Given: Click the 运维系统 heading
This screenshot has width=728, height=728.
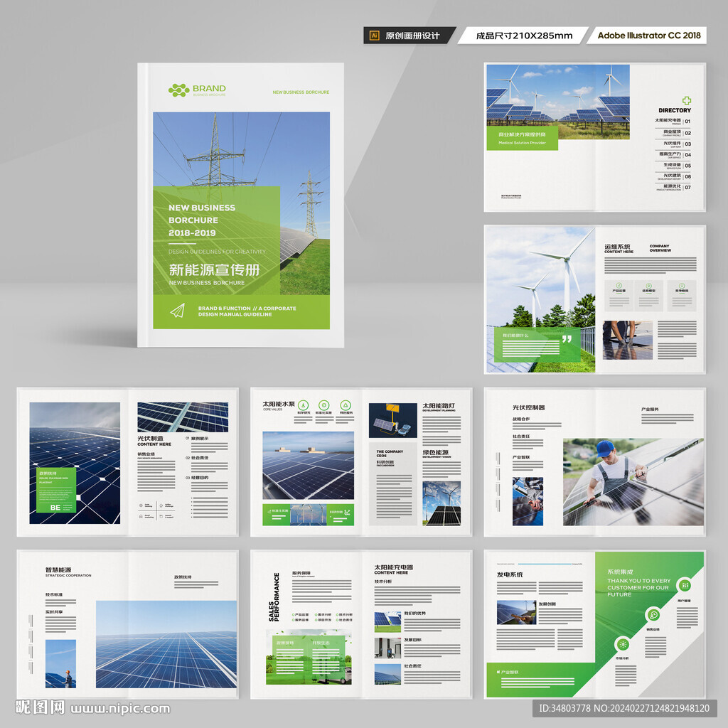Looking at the screenshot, I should tap(618, 247).
